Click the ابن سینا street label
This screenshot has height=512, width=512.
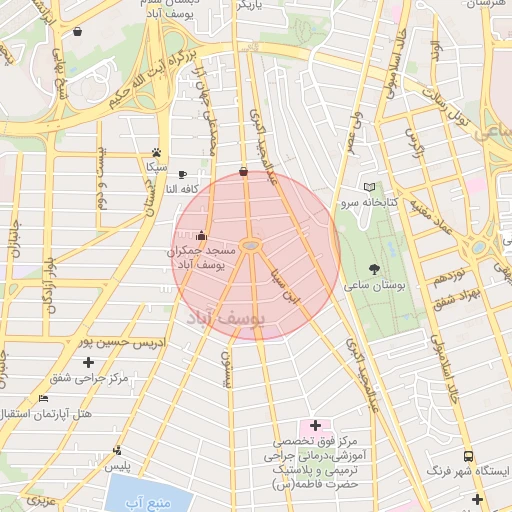pyautogui.click(x=286, y=286)
